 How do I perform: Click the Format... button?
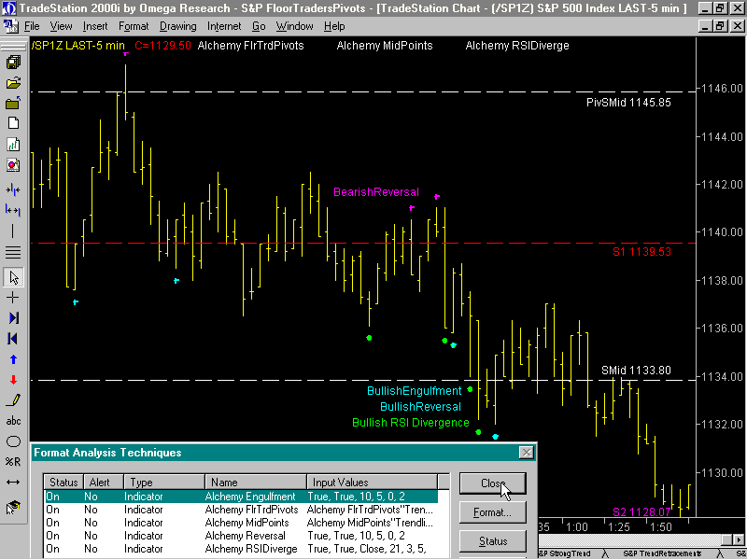(x=493, y=512)
